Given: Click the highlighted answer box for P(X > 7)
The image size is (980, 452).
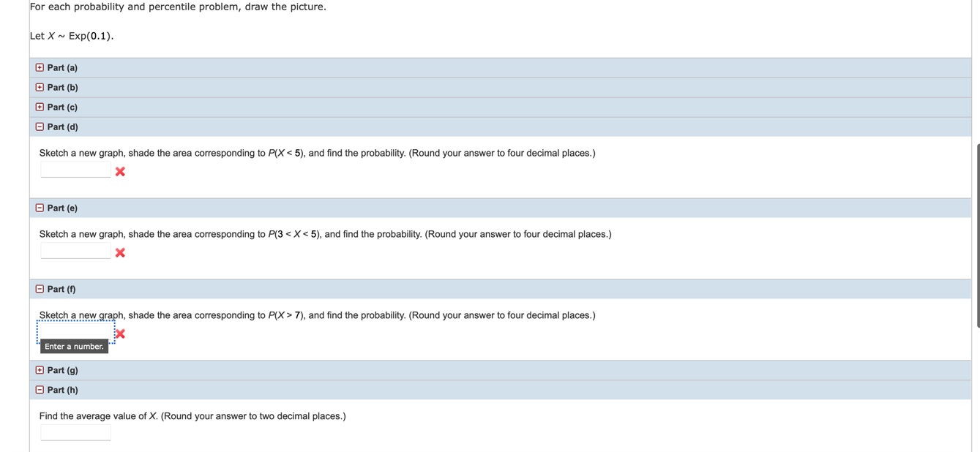Looking at the screenshot, I should (x=75, y=331).
